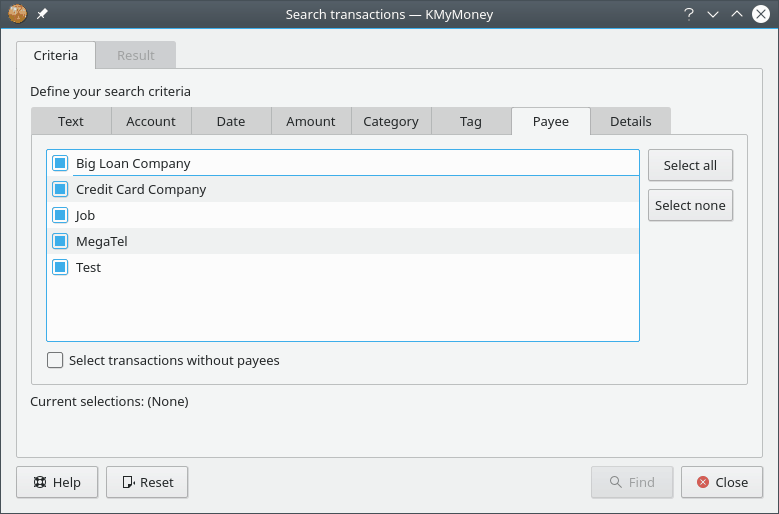The height and width of the screenshot is (514, 779).
Task: Open the Date criteria tab
Action: coord(231,121)
